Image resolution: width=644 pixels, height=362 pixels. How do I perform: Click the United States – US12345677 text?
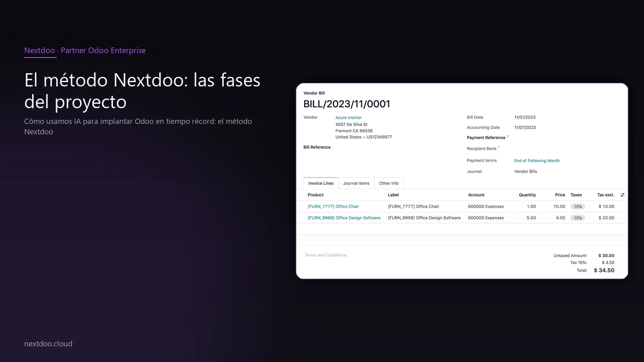click(x=363, y=137)
